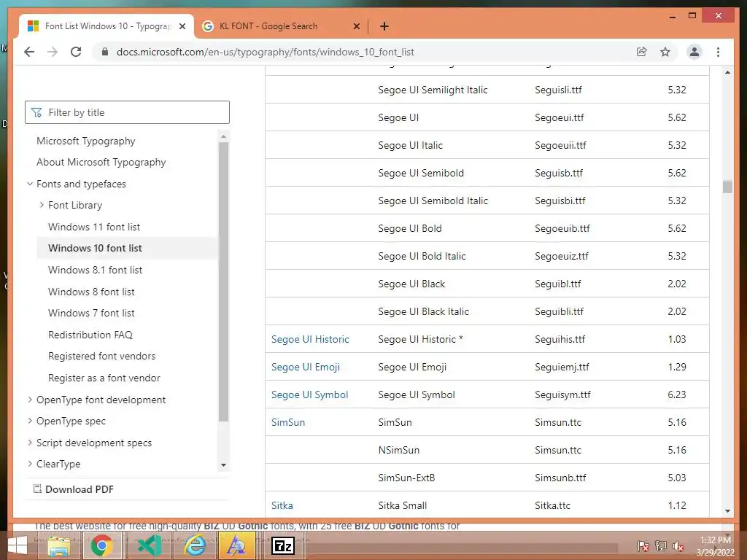Select the Font List Windows 10 tab
Viewport: 747px width, 560px height.
click(107, 26)
